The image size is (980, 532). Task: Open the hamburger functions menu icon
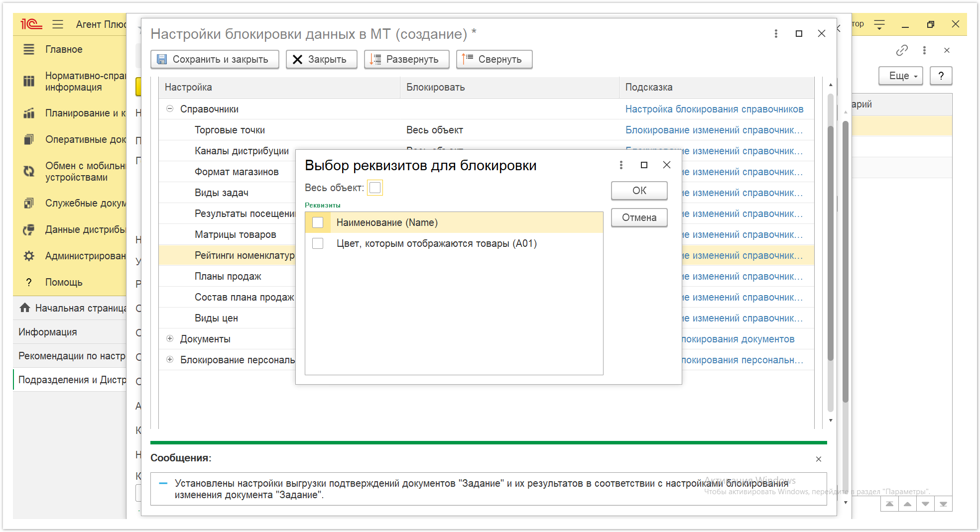click(x=58, y=24)
